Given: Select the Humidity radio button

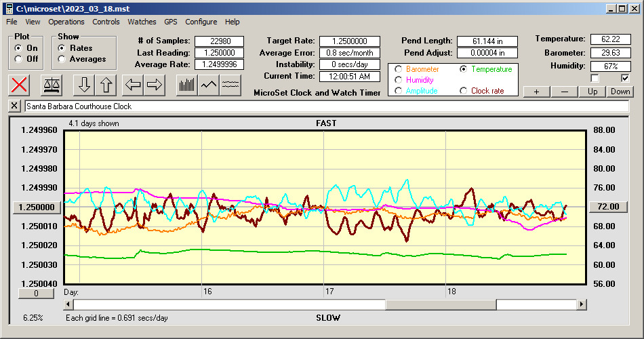Looking at the screenshot, I should [398, 80].
